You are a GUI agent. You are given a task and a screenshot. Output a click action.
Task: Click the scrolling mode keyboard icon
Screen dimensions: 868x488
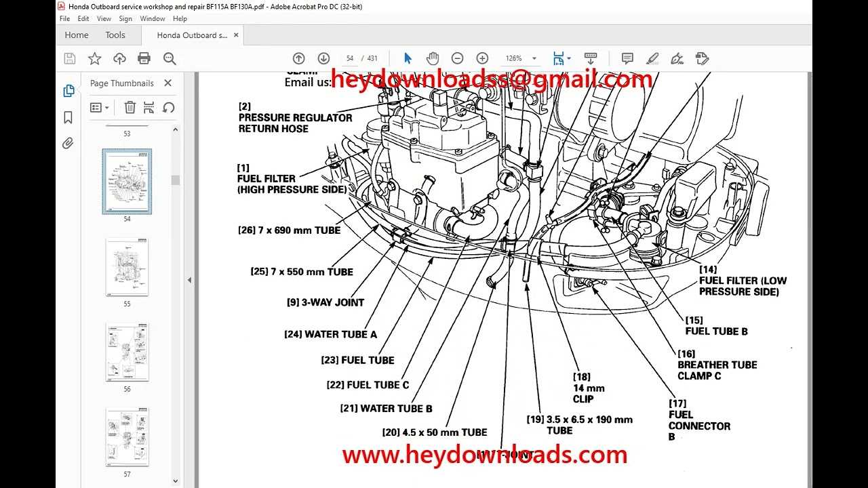pyautogui.click(x=590, y=58)
